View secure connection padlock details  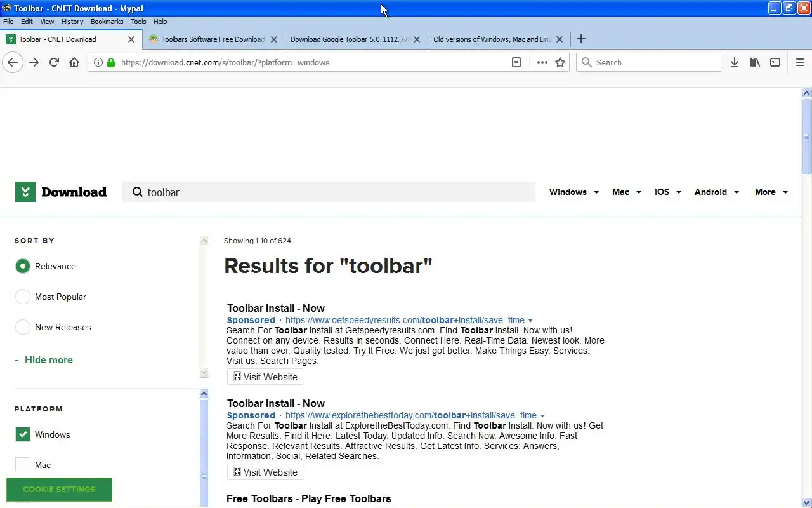[x=111, y=62]
